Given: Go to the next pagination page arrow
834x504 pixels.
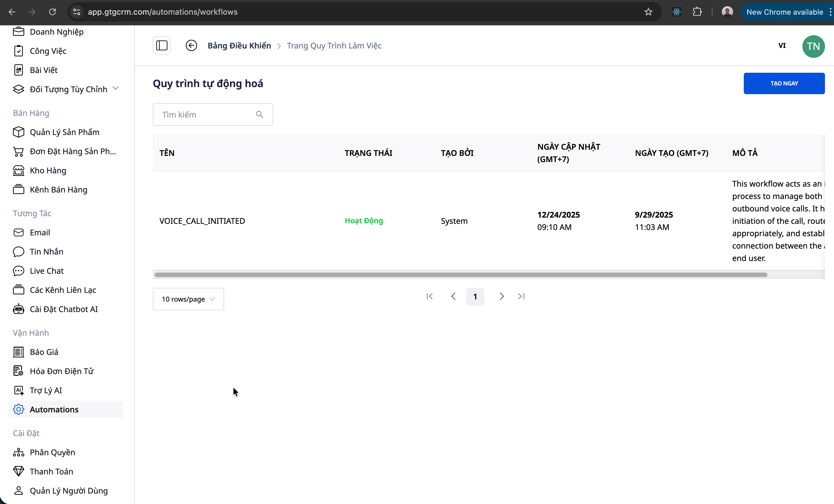Looking at the screenshot, I should pos(501,297).
